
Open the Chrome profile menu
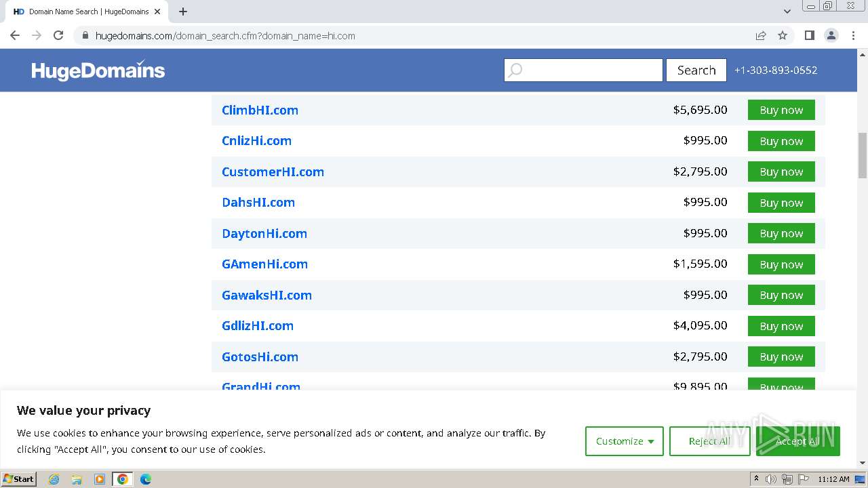click(831, 36)
